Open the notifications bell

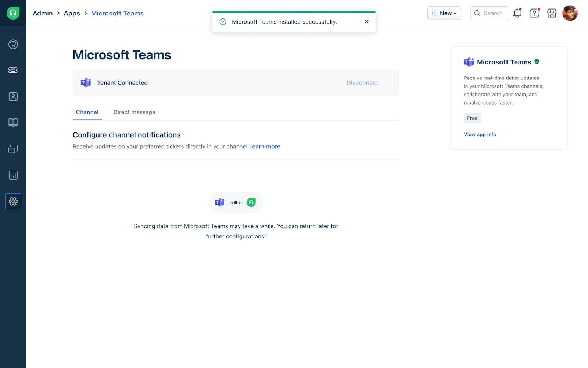[x=517, y=13]
